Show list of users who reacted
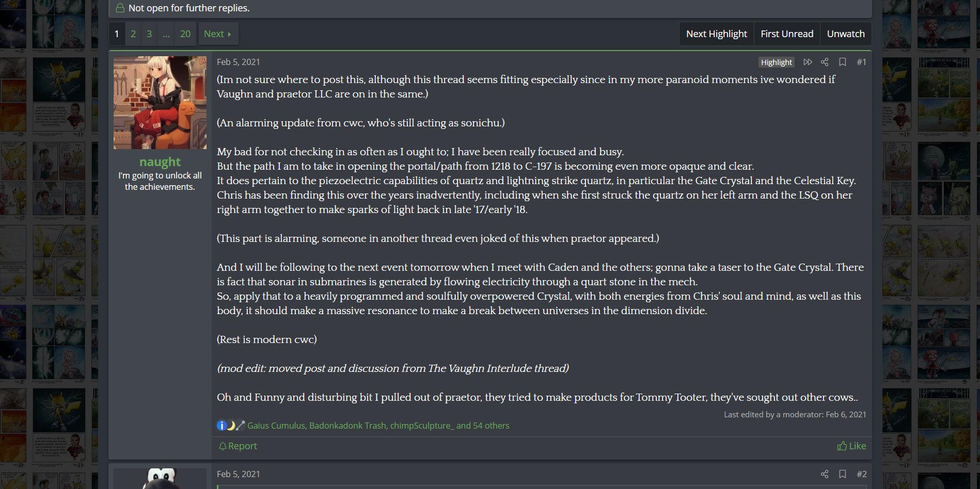Image resolution: width=980 pixels, height=489 pixels. 378,426
